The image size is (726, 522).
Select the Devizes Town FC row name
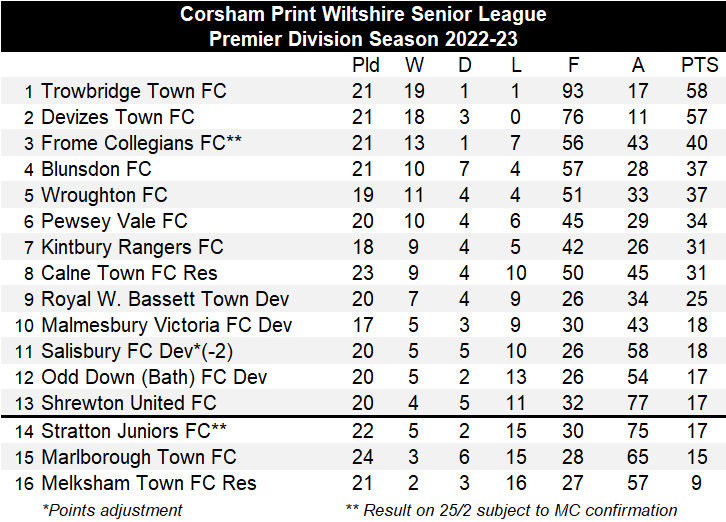[x=117, y=117]
